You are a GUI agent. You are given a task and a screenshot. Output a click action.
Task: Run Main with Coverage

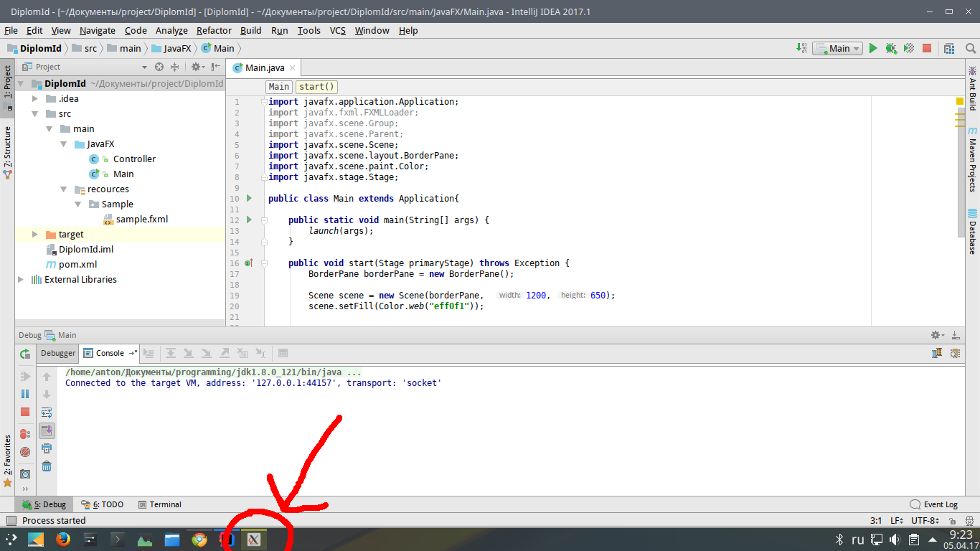[908, 48]
